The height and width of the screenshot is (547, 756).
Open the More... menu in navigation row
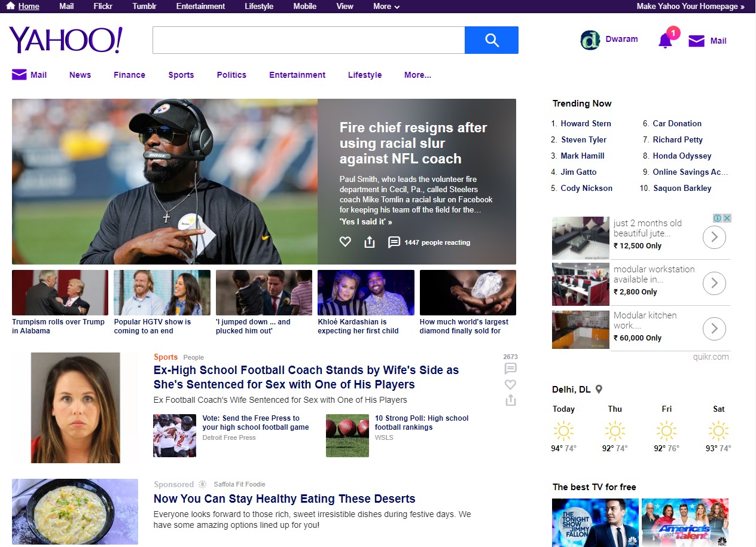(417, 75)
